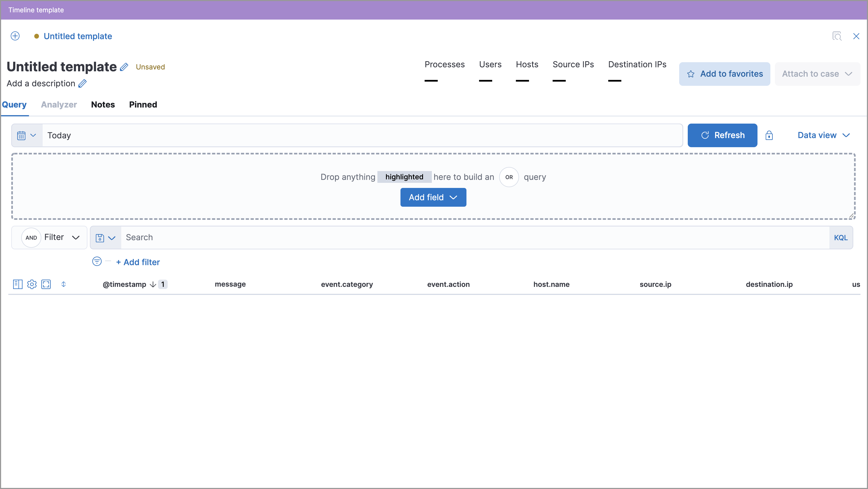Click the refresh/sync icon
Viewport: 868px width, 489px height.
point(705,135)
